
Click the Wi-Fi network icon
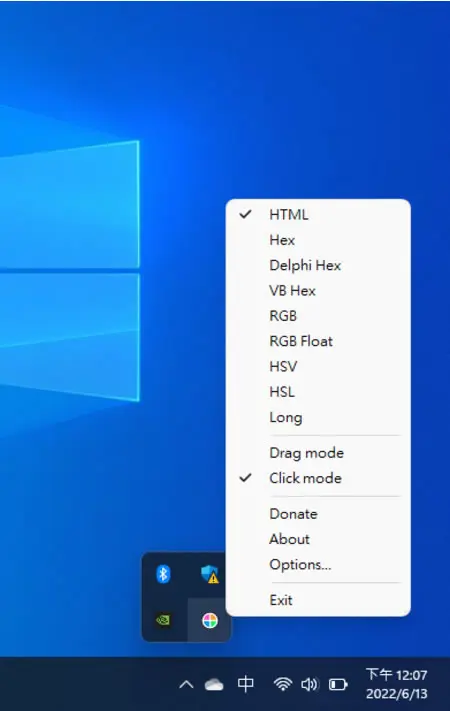pyautogui.click(x=283, y=684)
